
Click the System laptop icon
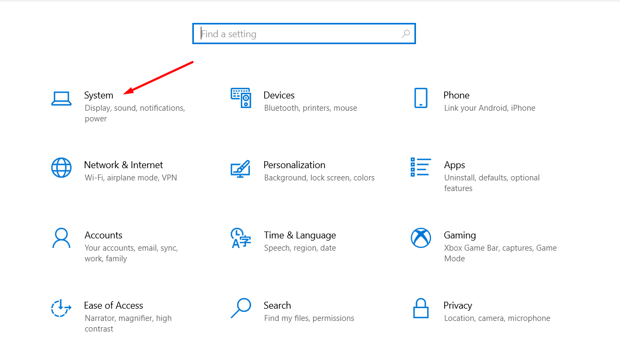(x=61, y=98)
